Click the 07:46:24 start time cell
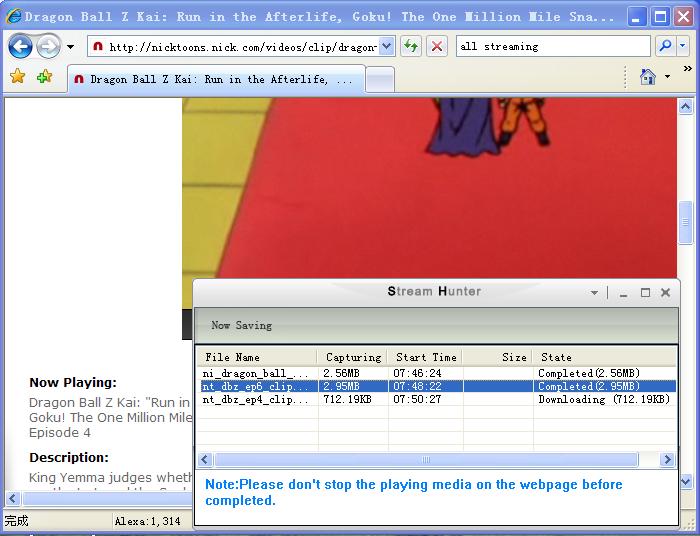 (417, 373)
